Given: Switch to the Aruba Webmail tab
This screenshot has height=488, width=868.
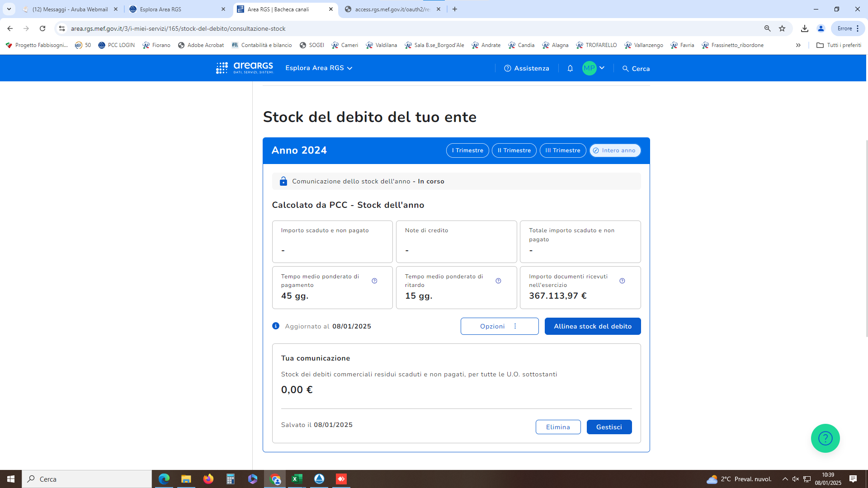Looking at the screenshot, I should pyautogui.click(x=70, y=9).
